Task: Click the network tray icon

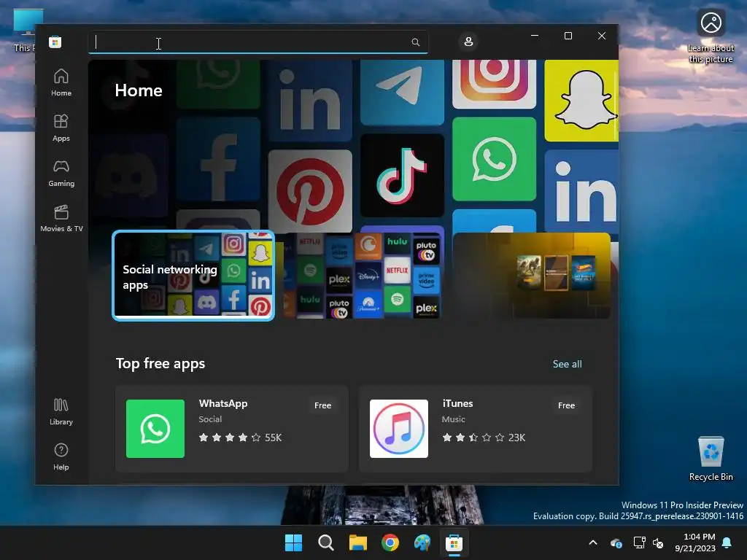Action: tap(639, 542)
